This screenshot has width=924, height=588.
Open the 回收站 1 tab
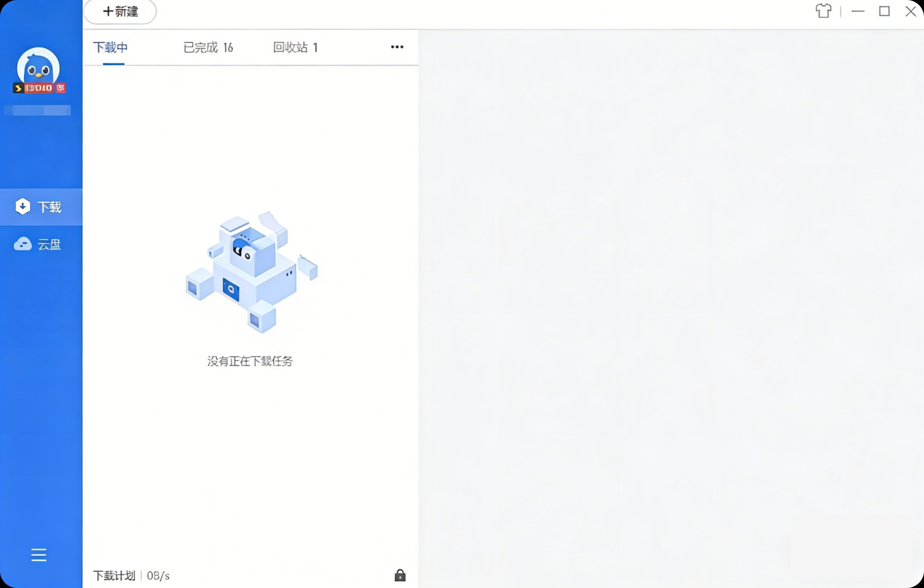295,47
